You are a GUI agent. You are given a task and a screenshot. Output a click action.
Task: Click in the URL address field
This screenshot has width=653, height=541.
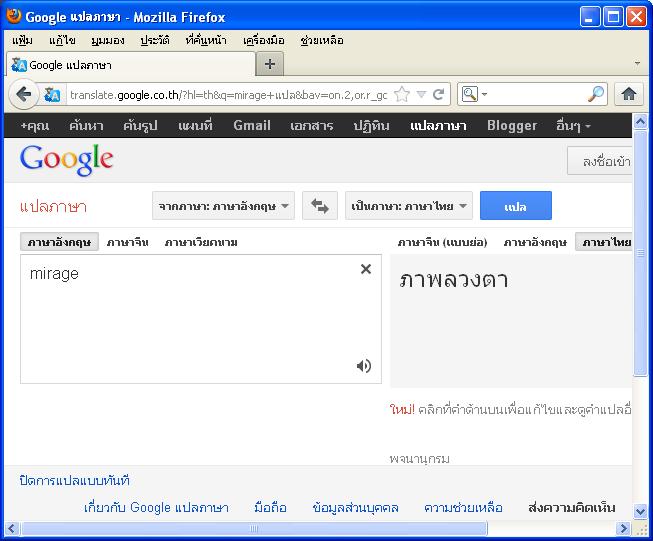pos(228,95)
